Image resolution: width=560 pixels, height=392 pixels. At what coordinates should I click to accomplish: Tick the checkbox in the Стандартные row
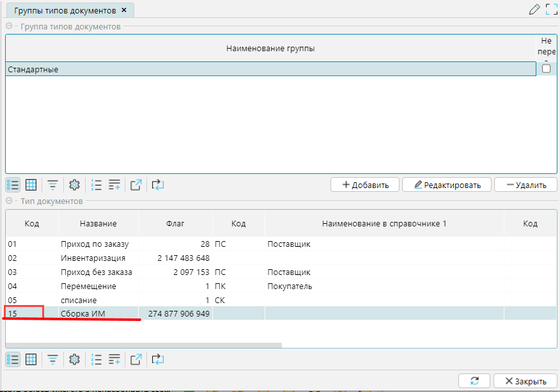pos(546,69)
